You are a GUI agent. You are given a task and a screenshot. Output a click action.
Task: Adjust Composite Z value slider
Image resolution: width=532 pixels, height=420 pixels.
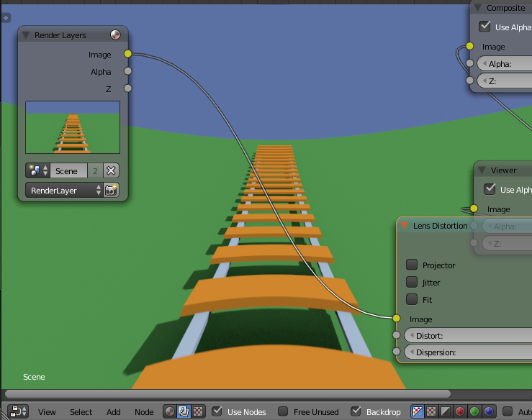[x=505, y=81]
